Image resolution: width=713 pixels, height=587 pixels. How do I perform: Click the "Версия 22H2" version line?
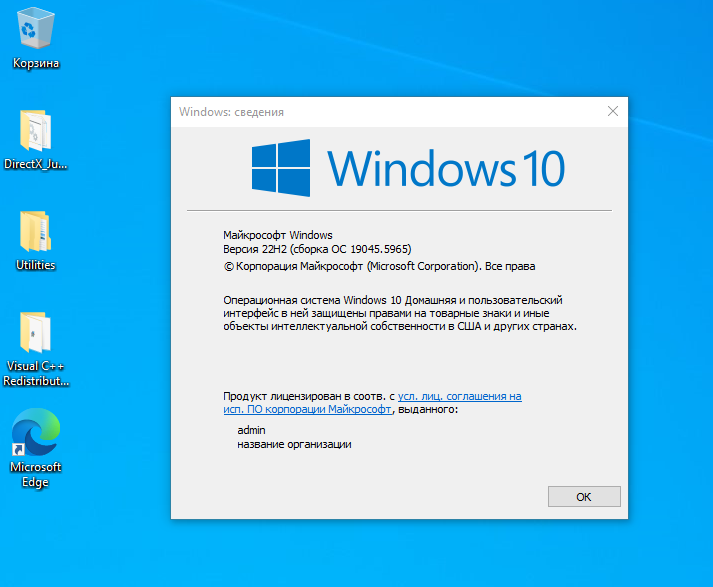[317, 249]
